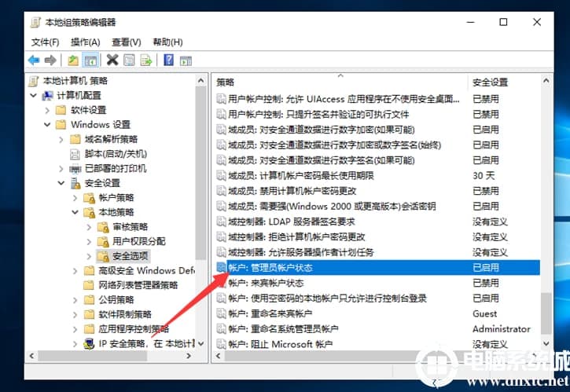Collapse the Windows 设置 node

coord(47,125)
